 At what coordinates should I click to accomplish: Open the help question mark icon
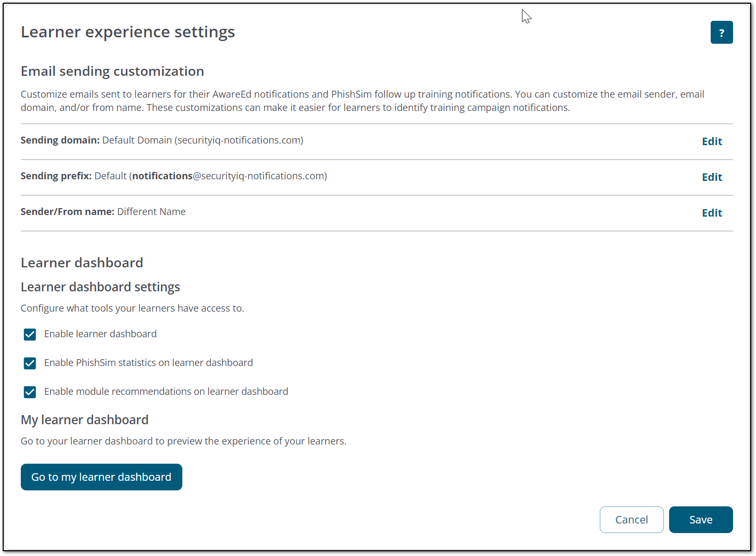point(721,33)
